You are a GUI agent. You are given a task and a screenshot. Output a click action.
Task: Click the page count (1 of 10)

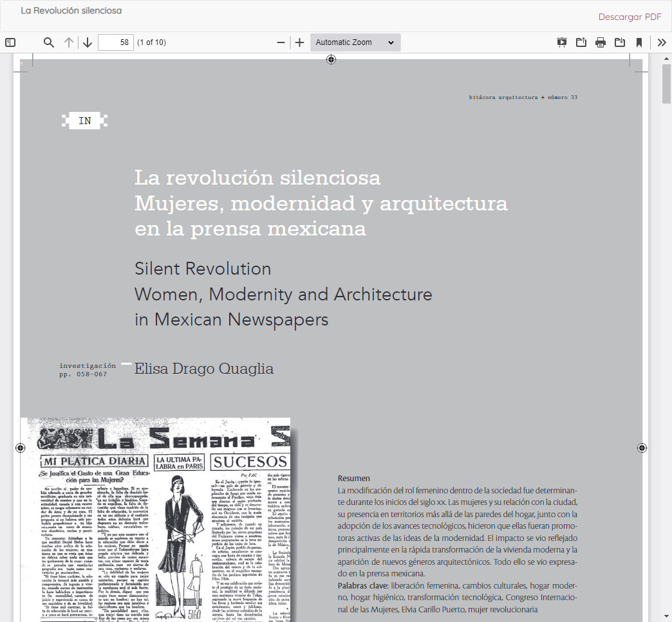[151, 42]
